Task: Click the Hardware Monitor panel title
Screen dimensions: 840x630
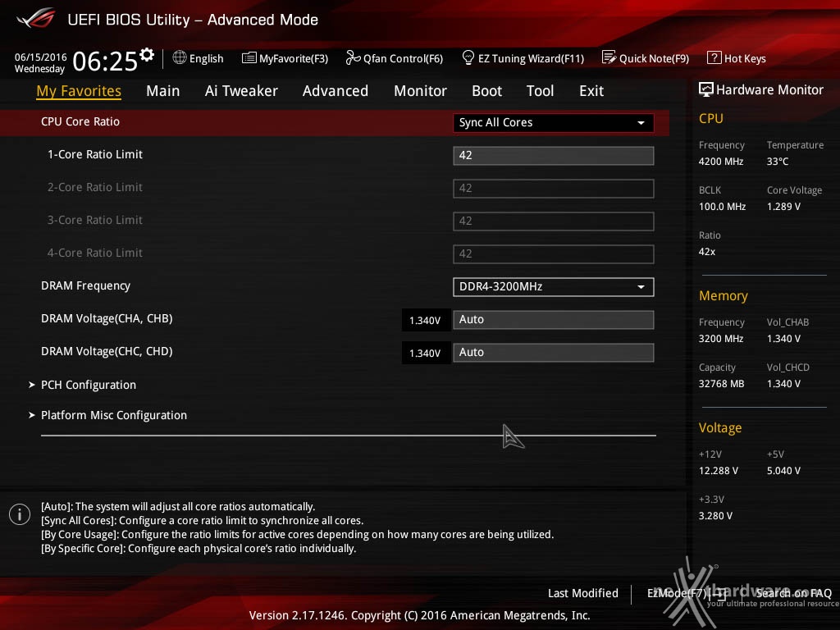Action: pos(769,89)
